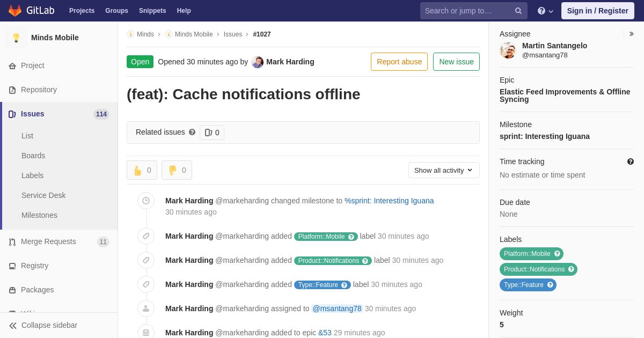Viewport: 644px width, 338px height.
Task: Open the Labels submenu item
Action: pos(32,175)
